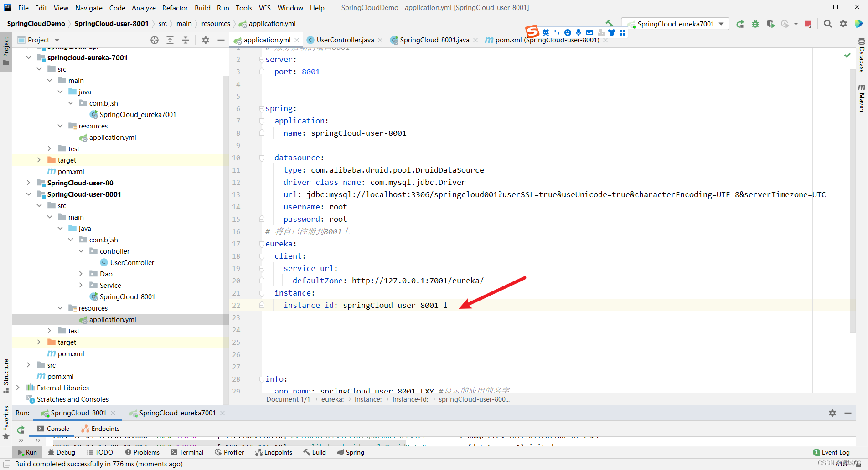Click the resources breadcrumb in navigation bar
868x470 pixels.
[216, 24]
